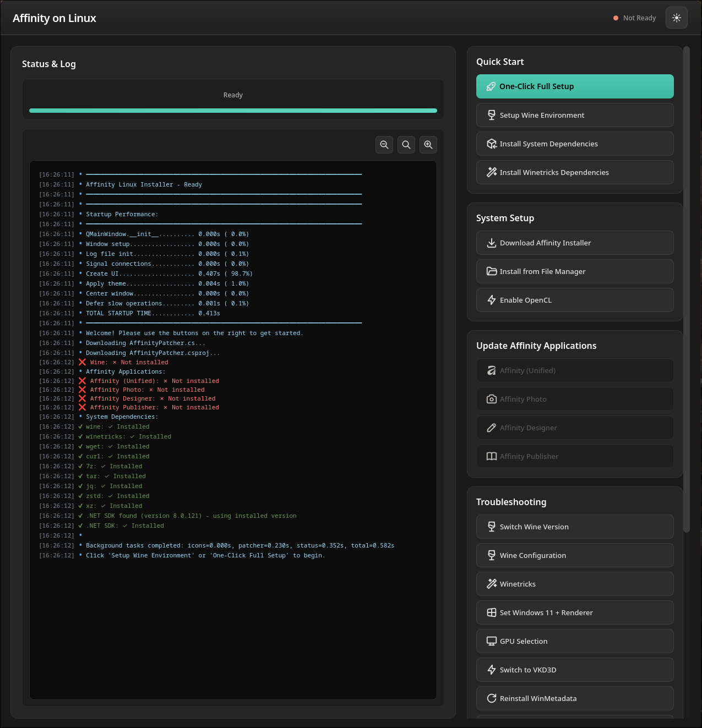Open Install Winetricks Dependencies
The image size is (702, 728).
pos(574,172)
